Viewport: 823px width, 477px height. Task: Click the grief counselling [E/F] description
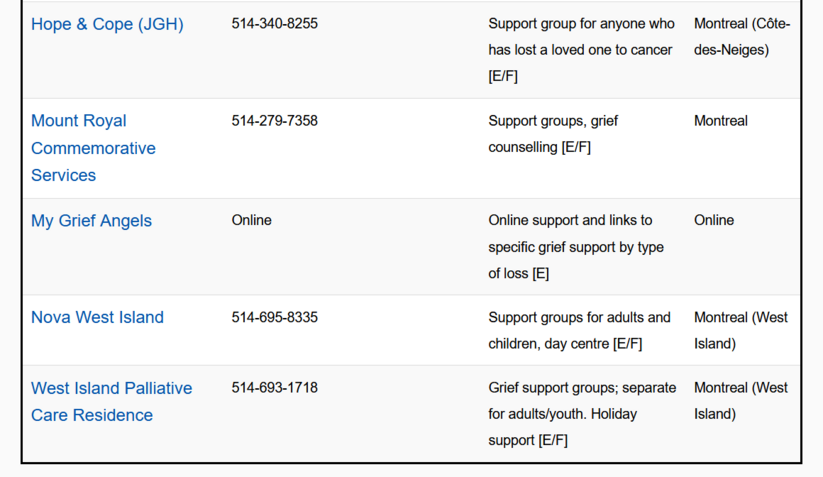(x=553, y=134)
